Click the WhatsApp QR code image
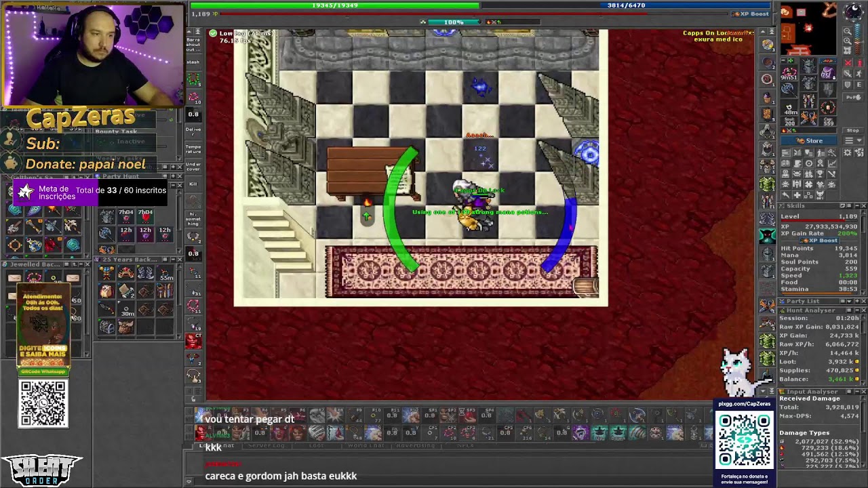This screenshot has width=868, height=488. tap(43, 404)
